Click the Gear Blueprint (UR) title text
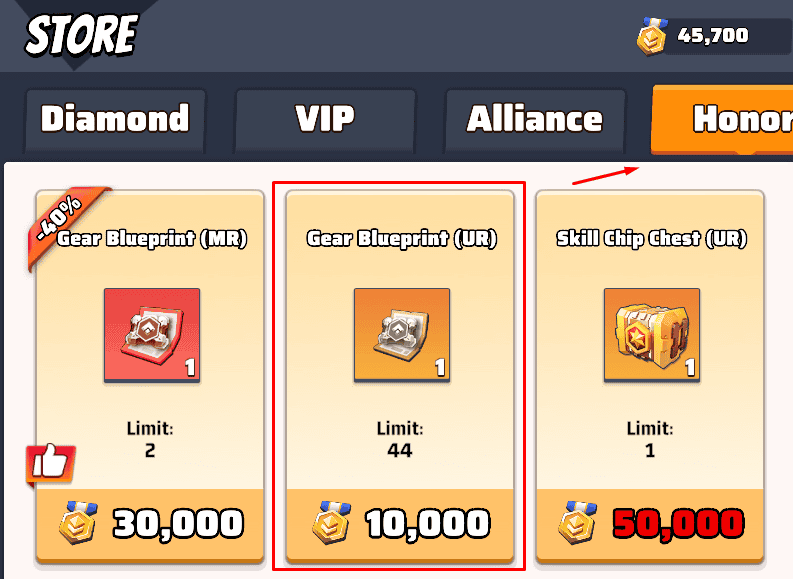793x579 pixels. click(402, 238)
